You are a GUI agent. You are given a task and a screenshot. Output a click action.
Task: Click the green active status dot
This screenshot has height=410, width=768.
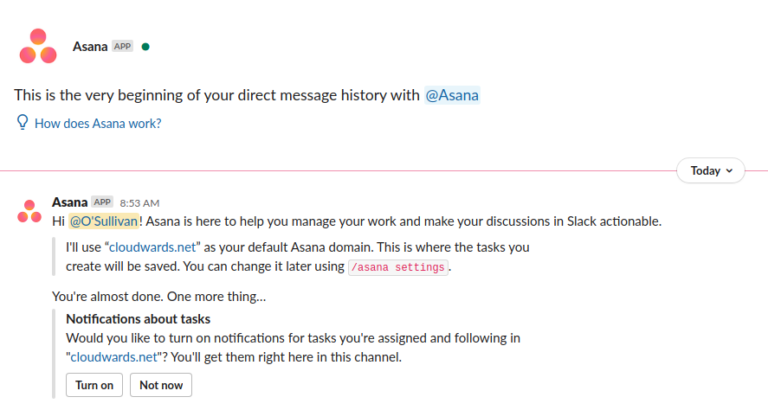pos(145,47)
